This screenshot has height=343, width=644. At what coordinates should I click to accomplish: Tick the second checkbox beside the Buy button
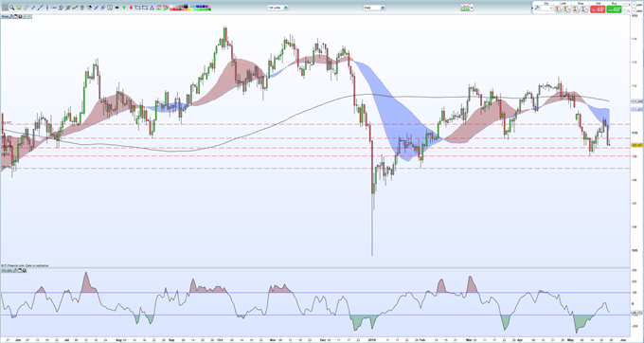[x=626, y=11]
